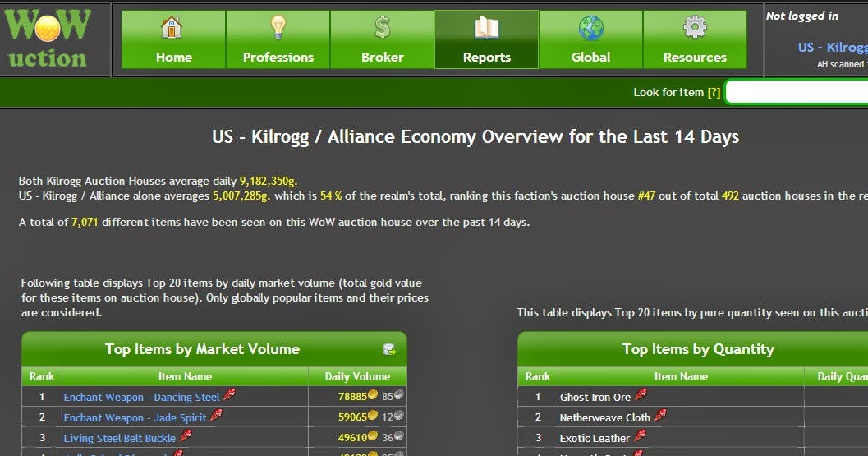Open Enchant Weapon - Dancing Steel item link

point(142,398)
